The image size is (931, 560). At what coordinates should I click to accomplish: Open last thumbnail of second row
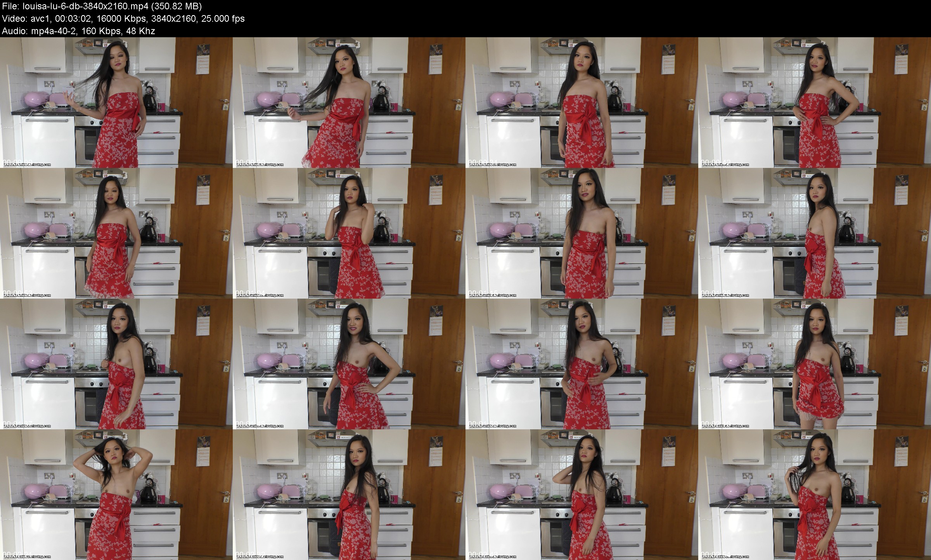point(815,233)
